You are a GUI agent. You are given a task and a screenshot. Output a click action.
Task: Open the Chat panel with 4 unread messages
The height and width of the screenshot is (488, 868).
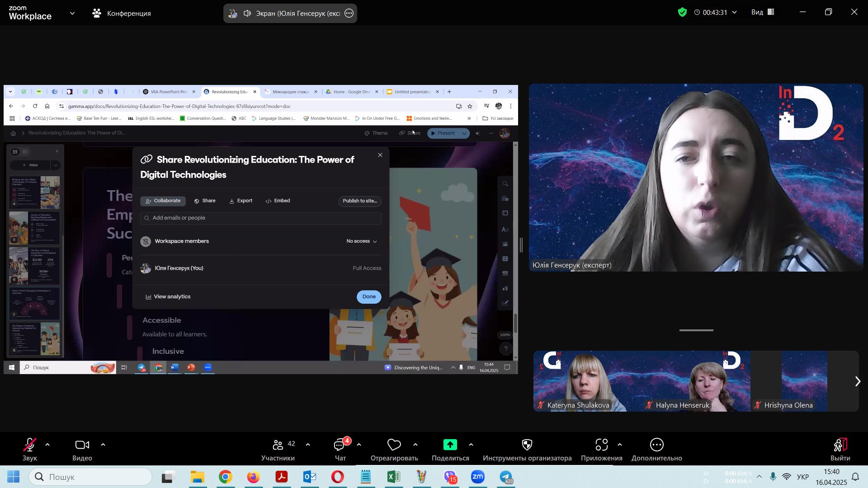340,446
